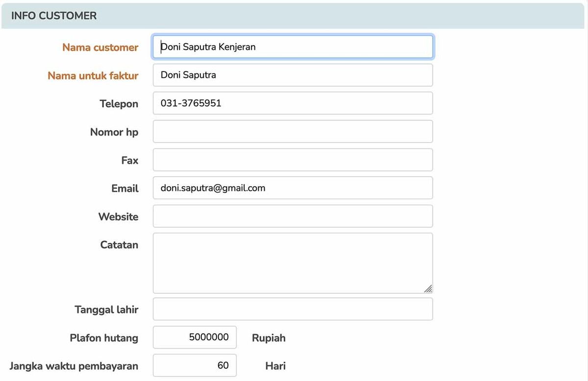Focus the empty Fax input field
The height and width of the screenshot is (381, 588).
tap(293, 160)
